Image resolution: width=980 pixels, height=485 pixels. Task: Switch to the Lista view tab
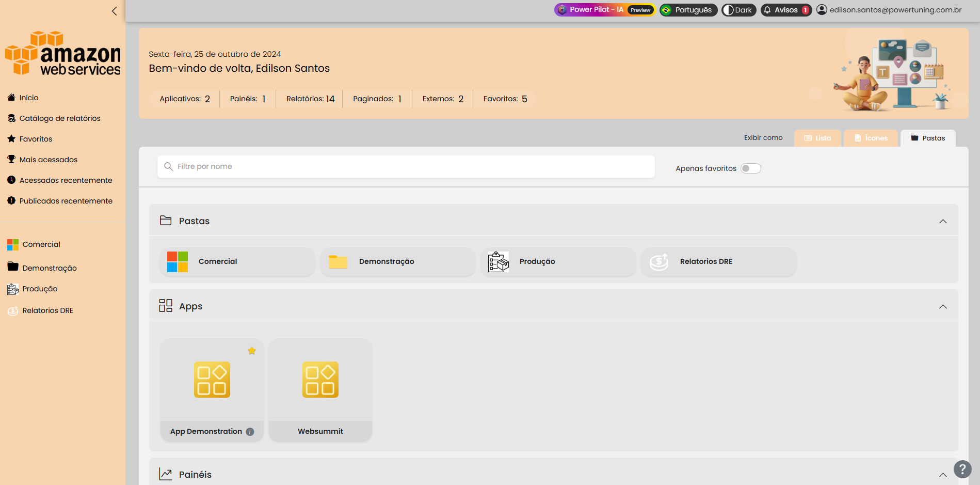(x=817, y=138)
